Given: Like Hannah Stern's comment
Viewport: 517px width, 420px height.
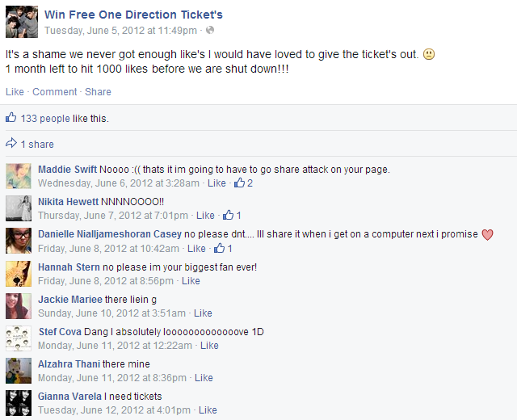Looking at the screenshot, I should pyautogui.click(x=191, y=281).
